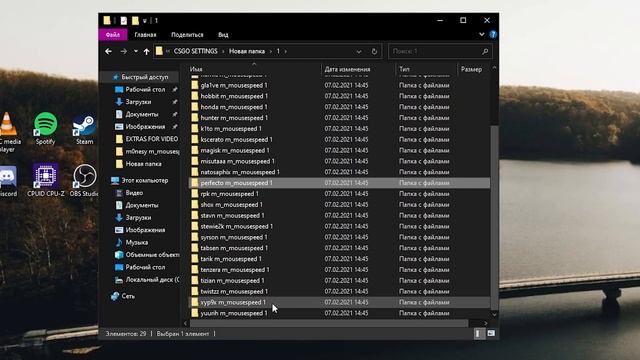Image resolution: width=640 pixels, height=360 pixels.
Task: Click the back navigation arrow
Action: (x=108, y=51)
